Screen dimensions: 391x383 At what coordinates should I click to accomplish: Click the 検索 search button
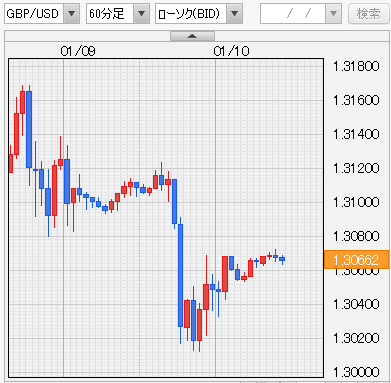point(368,14)
